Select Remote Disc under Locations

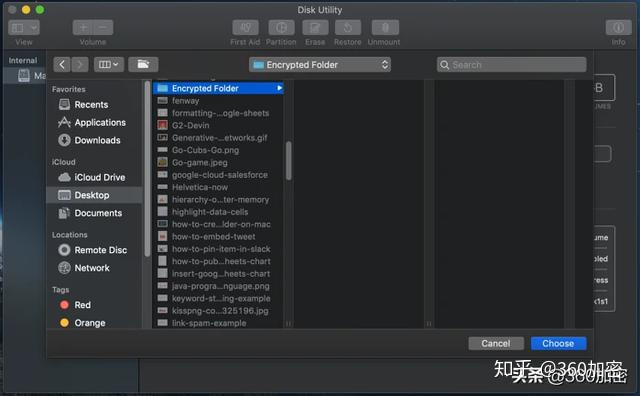[93, 250]
